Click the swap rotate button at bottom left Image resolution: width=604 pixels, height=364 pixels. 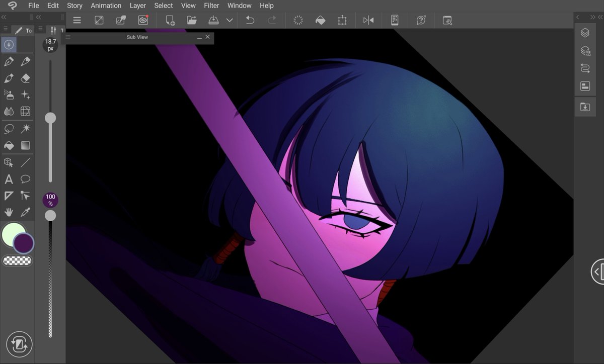[19, 344]
